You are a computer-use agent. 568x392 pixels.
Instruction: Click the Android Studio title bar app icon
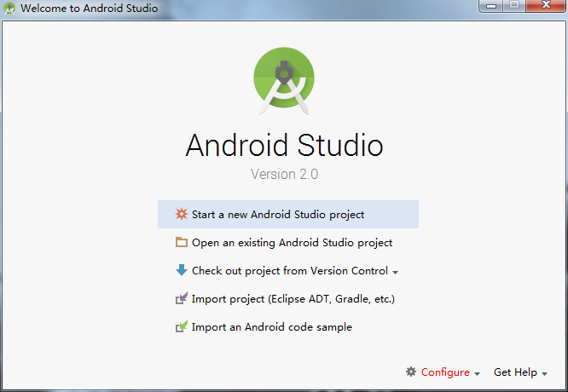click(x=9, y=8)
